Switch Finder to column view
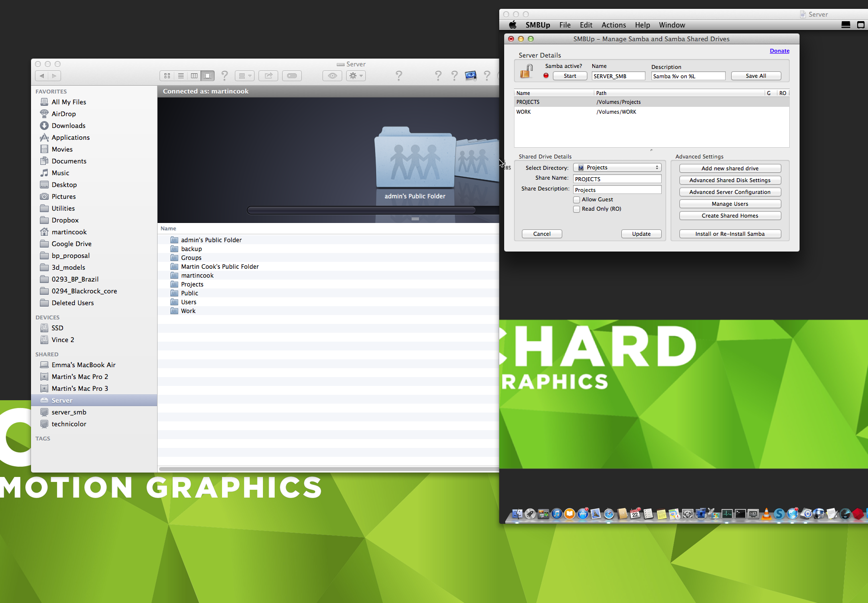The height and width of the screenshot is (603, 868). [194, 76]
